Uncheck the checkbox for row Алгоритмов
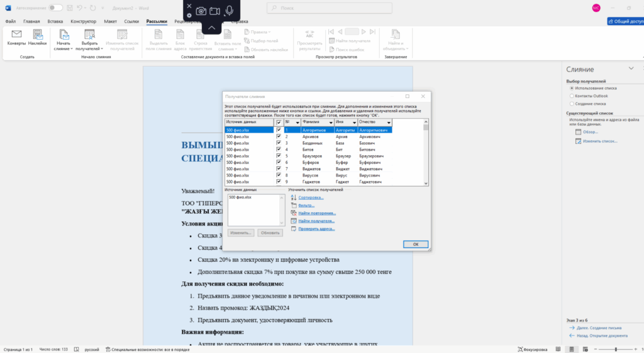Image resolution: width=644 pixels, height=353 pixels. coord(279,130)
